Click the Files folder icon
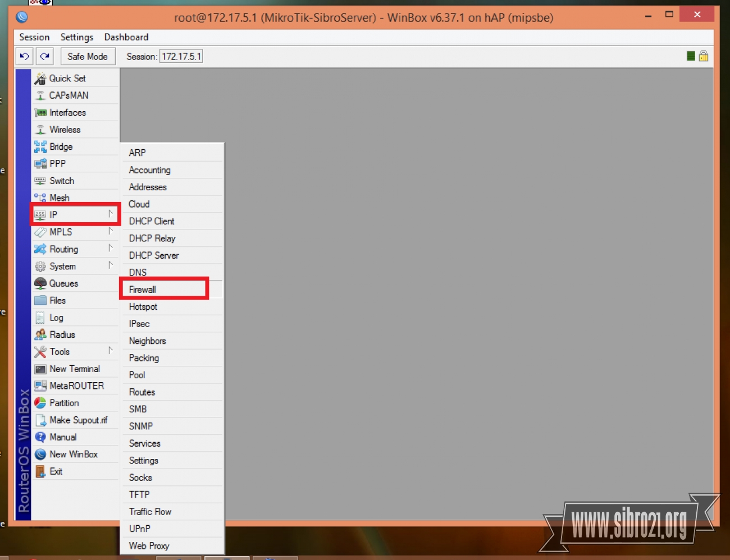730x560 pixels. [40, 301]
